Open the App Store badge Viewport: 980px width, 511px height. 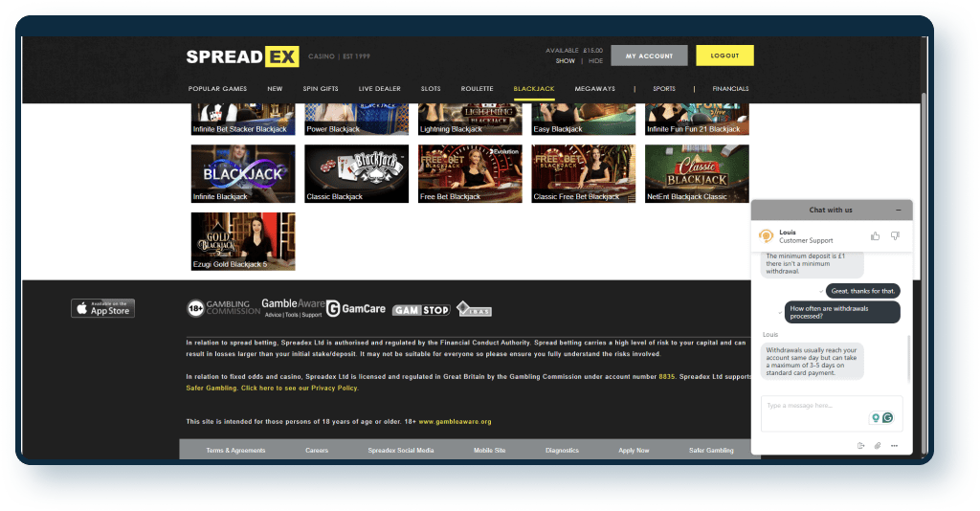102,308
